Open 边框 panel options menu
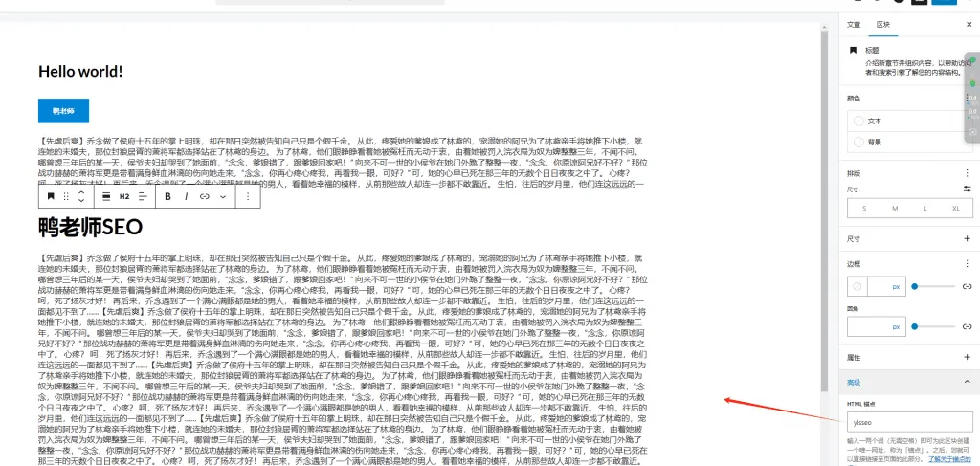 tap(968, 263)
